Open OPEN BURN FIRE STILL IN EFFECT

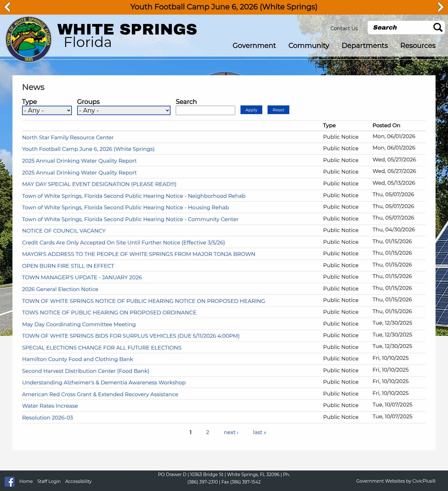coord(68,266)
